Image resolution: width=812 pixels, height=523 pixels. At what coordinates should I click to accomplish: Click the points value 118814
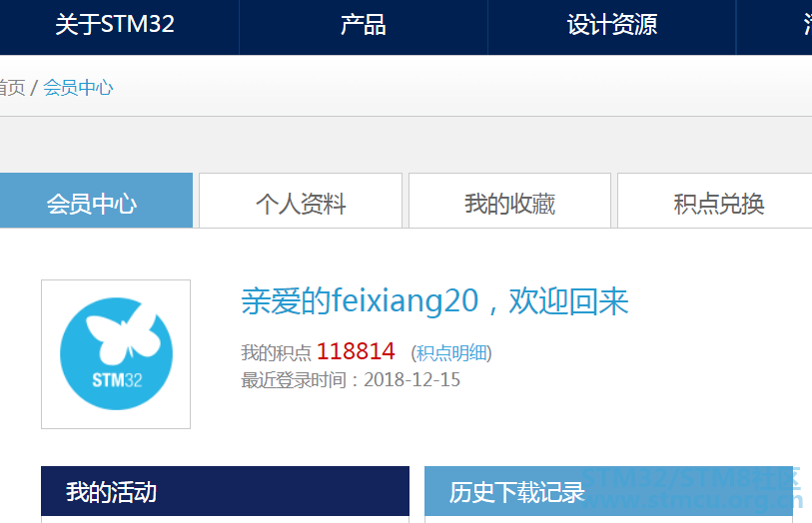[356, 351]
